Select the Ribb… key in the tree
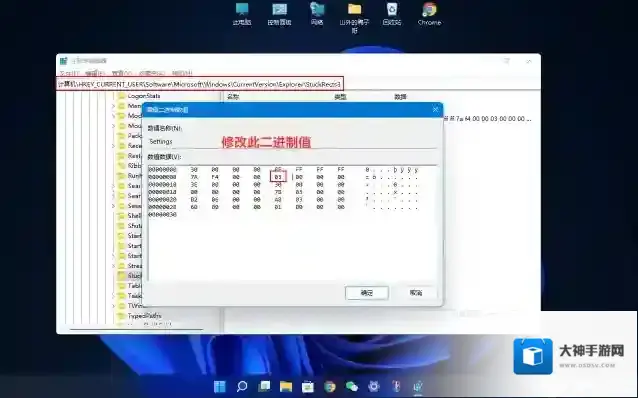Image resolution: width=638 pixels, height=398 pixels. click(134, 166)
